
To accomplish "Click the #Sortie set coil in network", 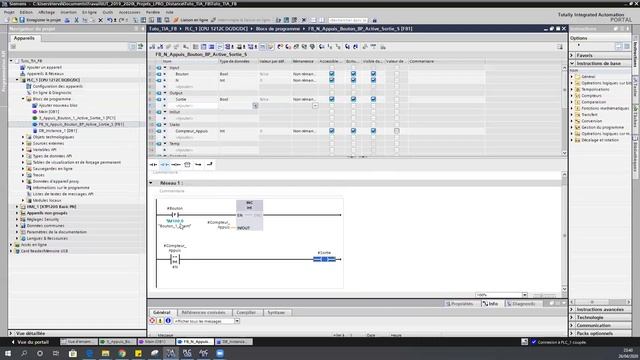I will point(324,259).
